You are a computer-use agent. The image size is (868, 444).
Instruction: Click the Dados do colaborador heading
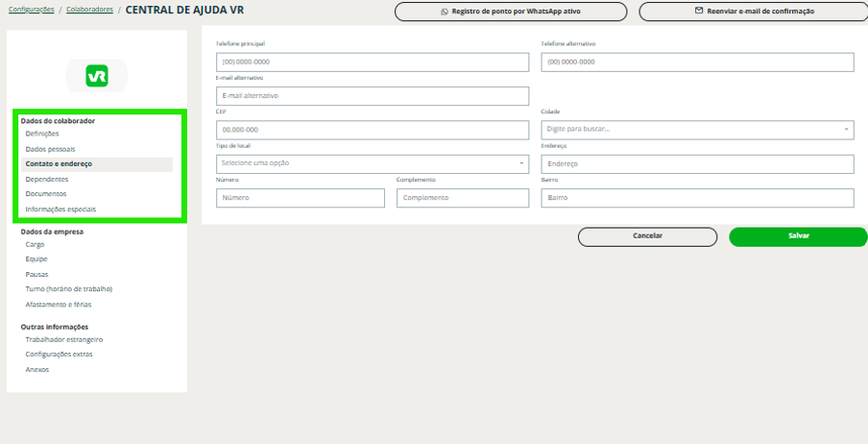pyautogui.click(x=59, y=121)
